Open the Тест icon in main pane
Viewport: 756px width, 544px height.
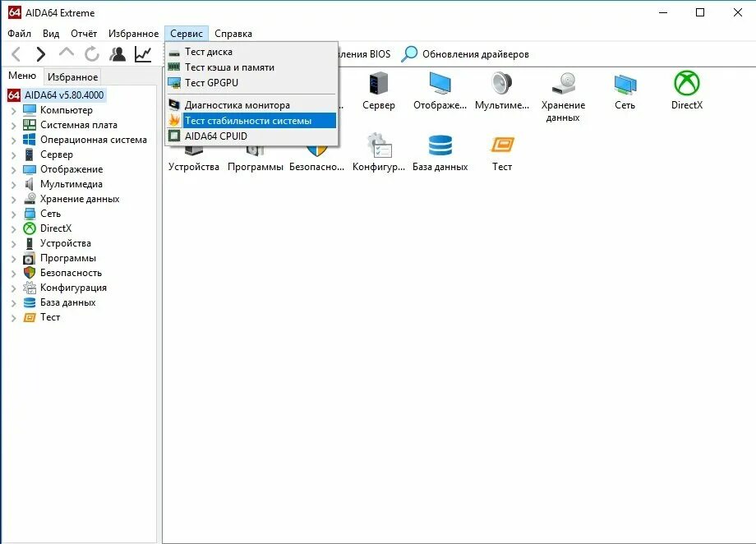[x=502, y=145]
